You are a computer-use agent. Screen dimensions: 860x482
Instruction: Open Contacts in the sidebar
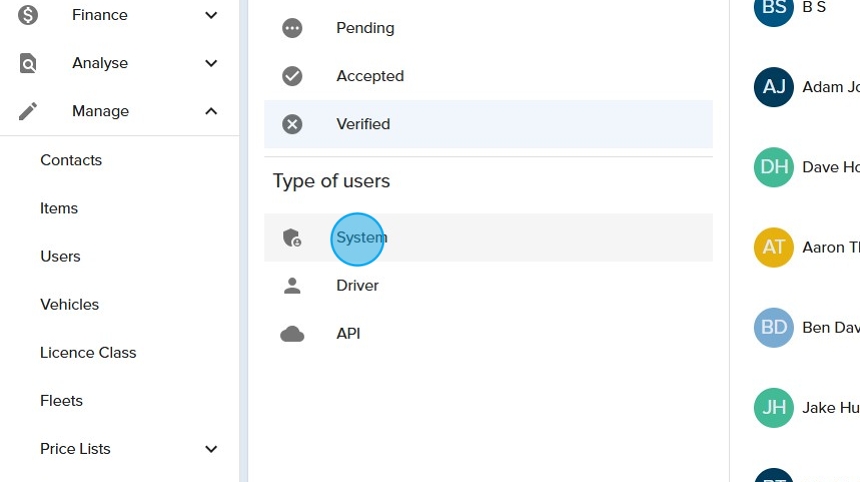(71, 160)
